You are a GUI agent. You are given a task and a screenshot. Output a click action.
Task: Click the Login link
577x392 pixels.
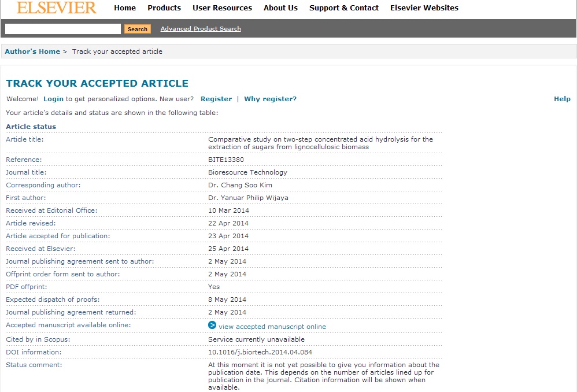[x=53, y=98]
